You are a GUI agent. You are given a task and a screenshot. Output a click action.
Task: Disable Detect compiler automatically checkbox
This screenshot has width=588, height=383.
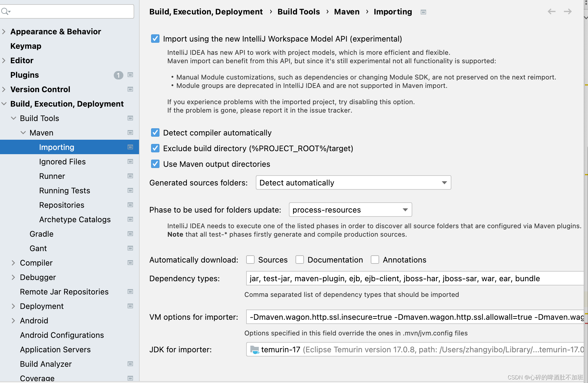click(x=155, y=132)
